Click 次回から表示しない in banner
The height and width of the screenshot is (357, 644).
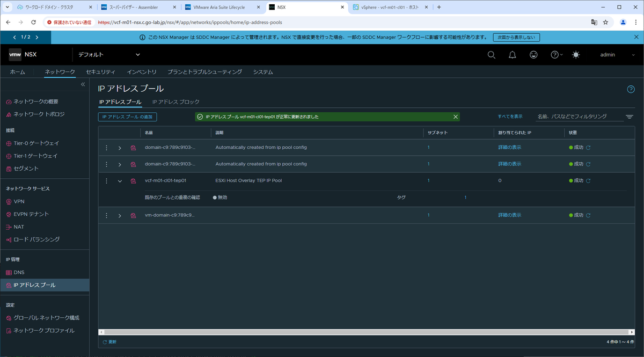(516, 38)
